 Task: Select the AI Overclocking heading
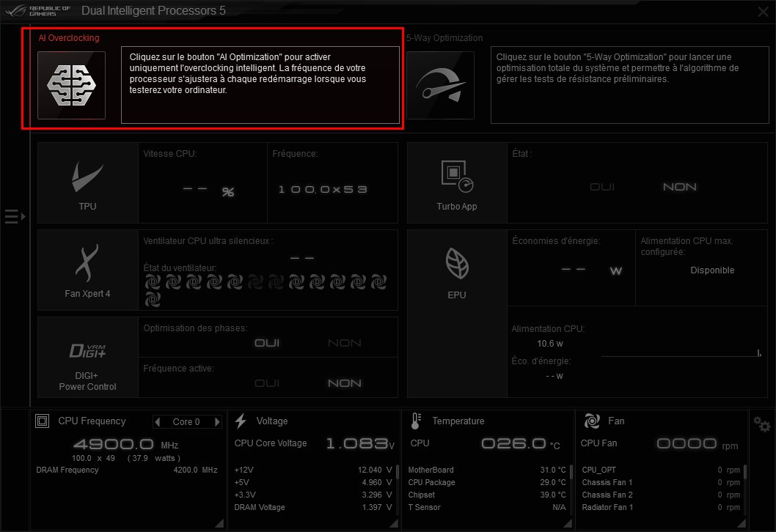(x=69, y=37)
